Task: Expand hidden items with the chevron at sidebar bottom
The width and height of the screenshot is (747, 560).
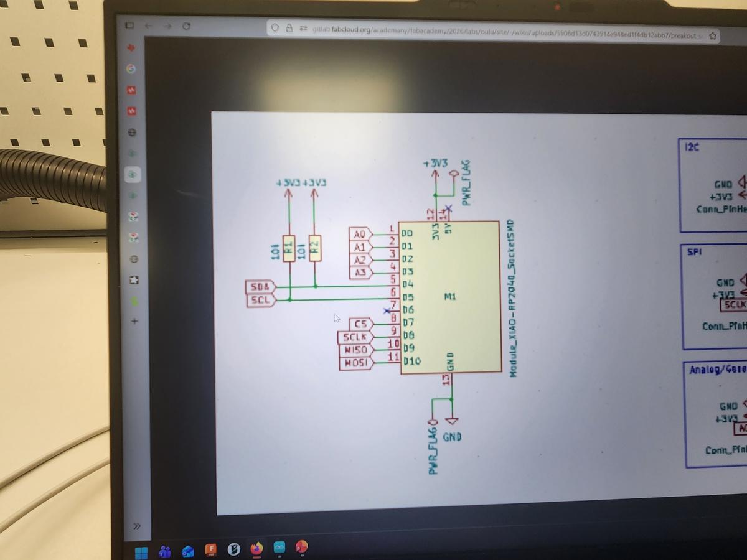Action: tap(136, 526)
